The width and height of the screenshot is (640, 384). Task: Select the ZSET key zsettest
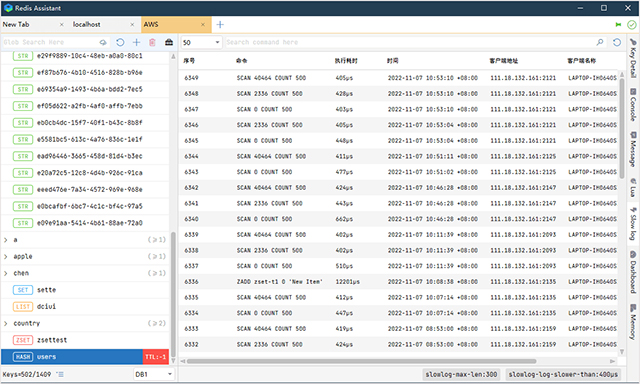[x=85, y=340]
